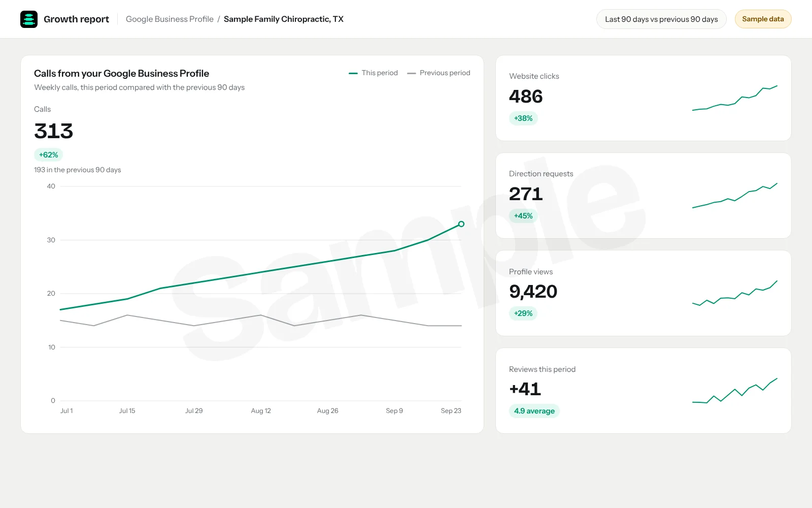Click the Jul 15 axis label

[x=127, y=411]
